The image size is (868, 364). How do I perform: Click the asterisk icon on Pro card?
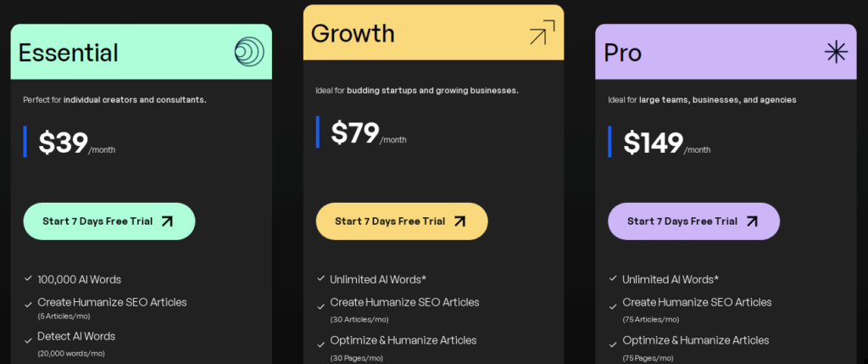(836, 53)
